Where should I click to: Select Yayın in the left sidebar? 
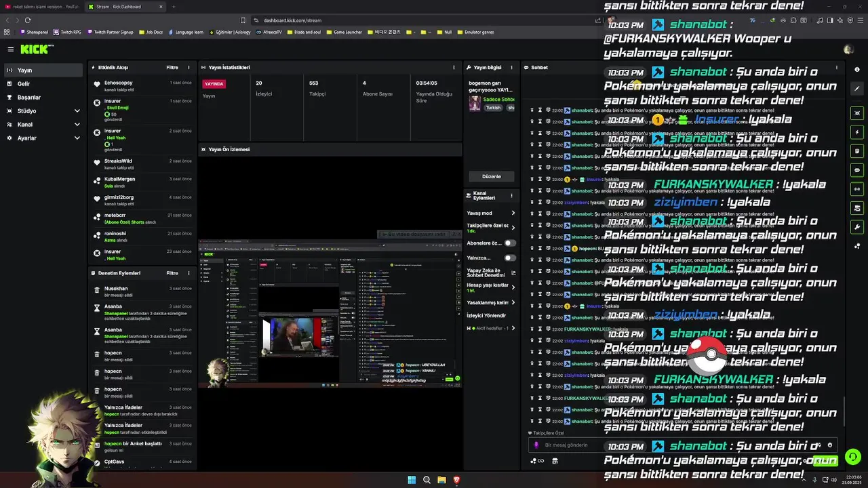(43, 70)
